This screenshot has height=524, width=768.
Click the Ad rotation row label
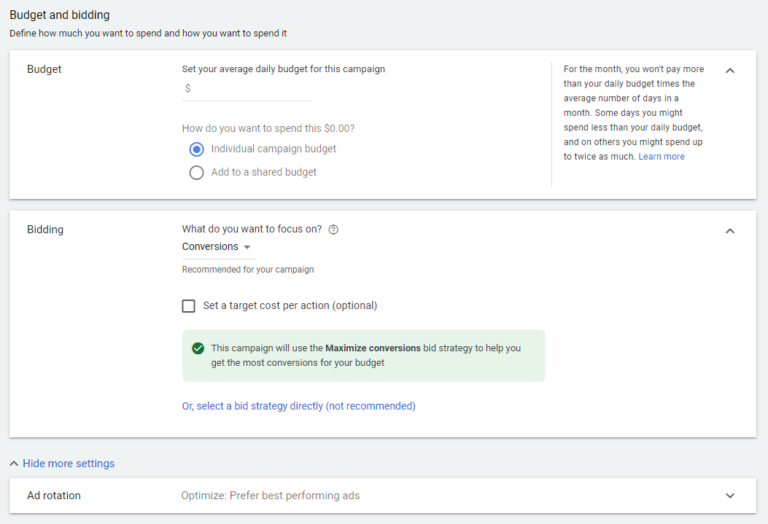coord(54,496)
